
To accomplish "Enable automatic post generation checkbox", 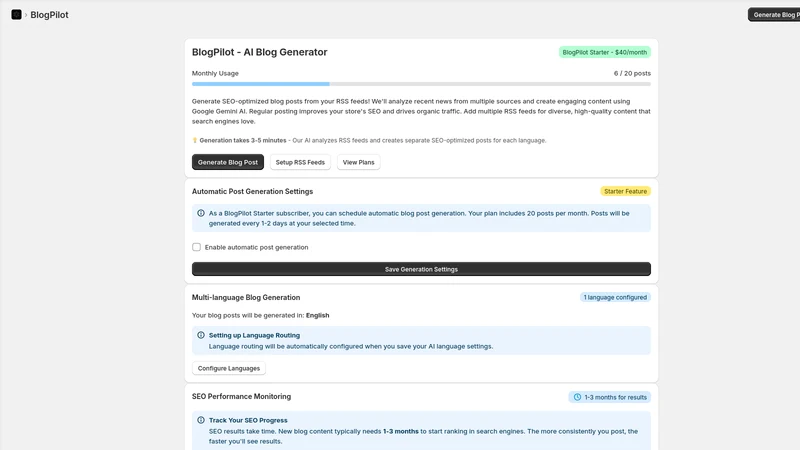I will 196,247.
